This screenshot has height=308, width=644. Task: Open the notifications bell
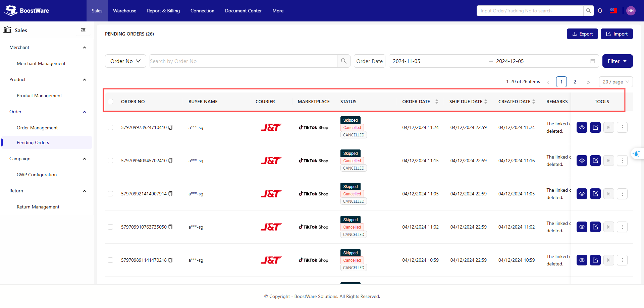[600, 11]
